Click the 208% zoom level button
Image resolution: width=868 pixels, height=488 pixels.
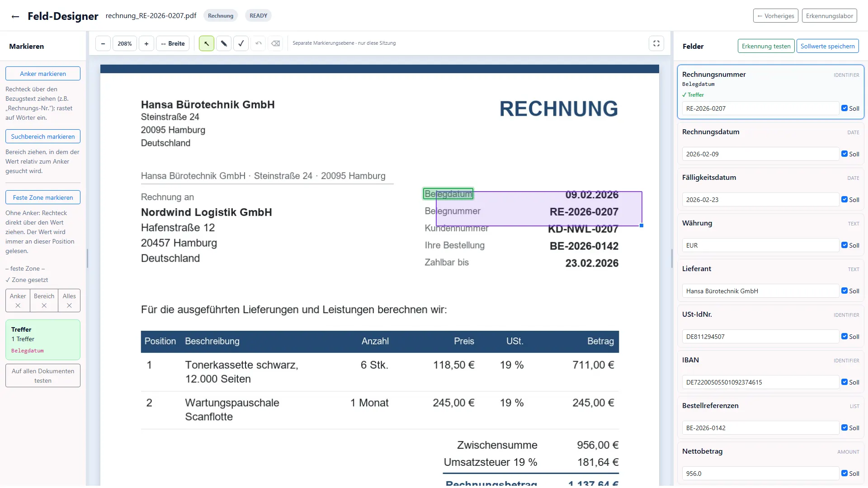(125, 43)
